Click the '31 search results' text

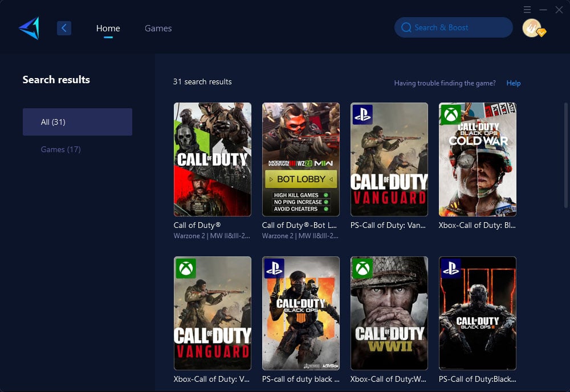pyautogui.click(x=202, y=81)
